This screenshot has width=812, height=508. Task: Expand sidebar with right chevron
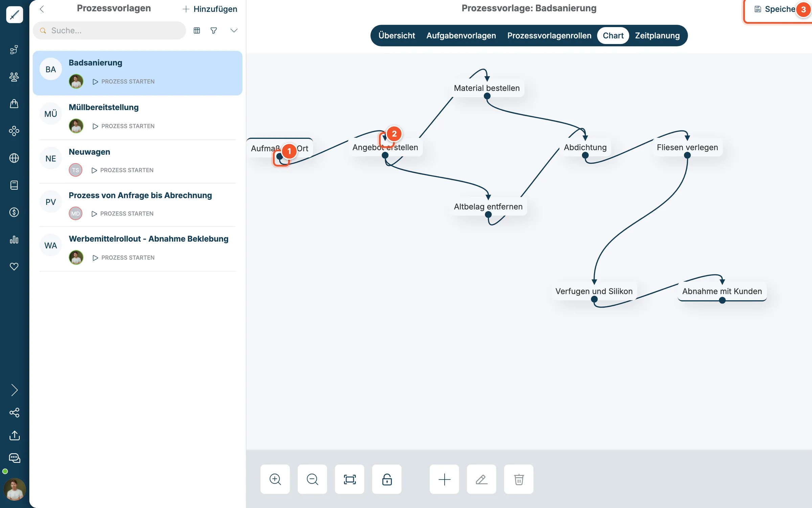[x=14, y=390]
